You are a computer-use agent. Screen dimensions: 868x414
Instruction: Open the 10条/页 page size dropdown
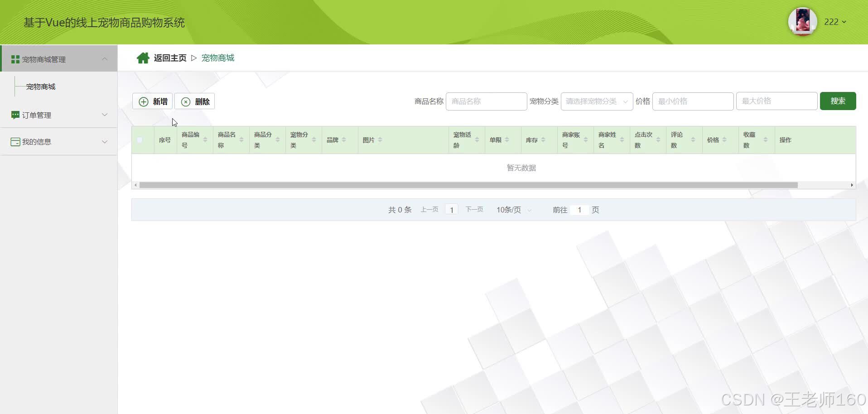pos(514,210)
